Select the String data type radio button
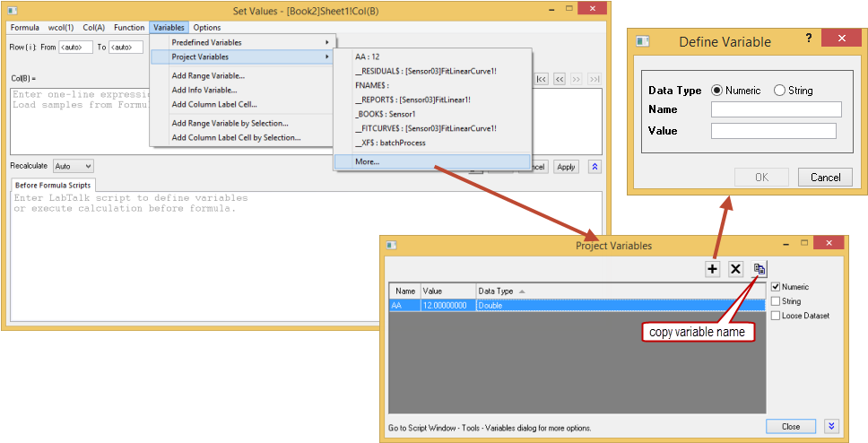 (x=779, y=91)
